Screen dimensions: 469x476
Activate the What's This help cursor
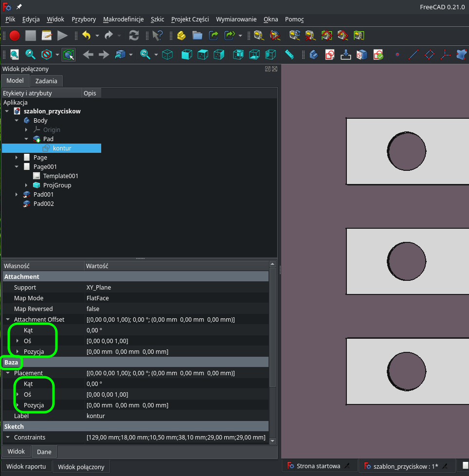pyautogui.click(x=156, y=36)
